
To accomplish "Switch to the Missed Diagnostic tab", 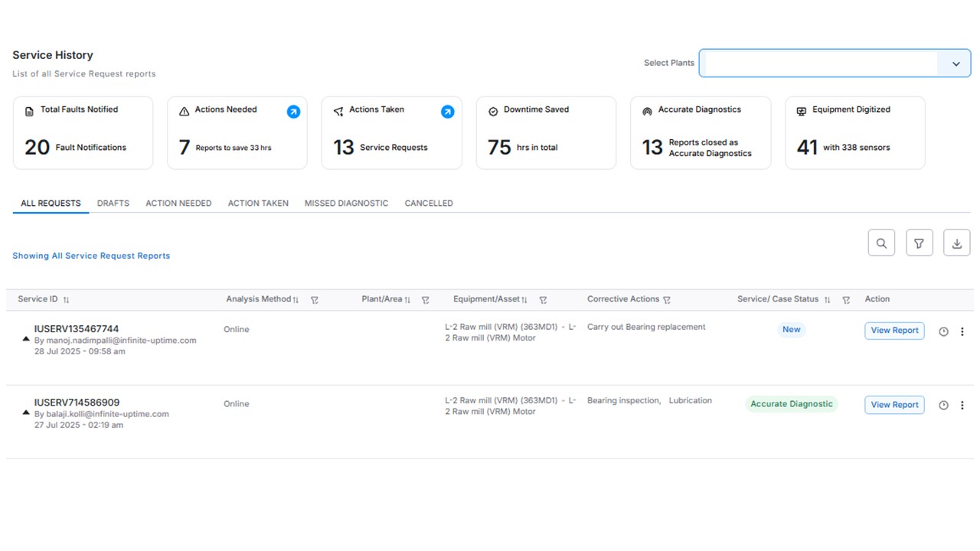I will tap(346, 204).
